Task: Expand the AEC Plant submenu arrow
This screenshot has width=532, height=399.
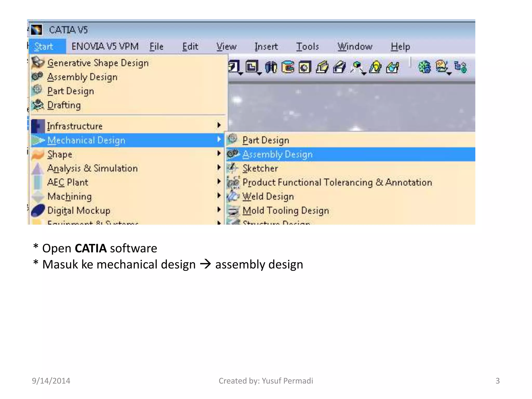Action: point(219,182)
